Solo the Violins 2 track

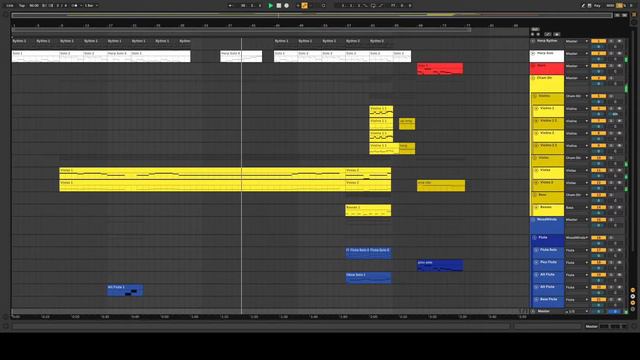click(611, 133)
